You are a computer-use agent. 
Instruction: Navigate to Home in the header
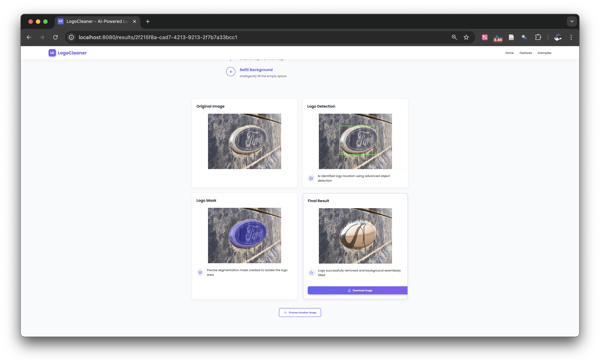point(509,53)
